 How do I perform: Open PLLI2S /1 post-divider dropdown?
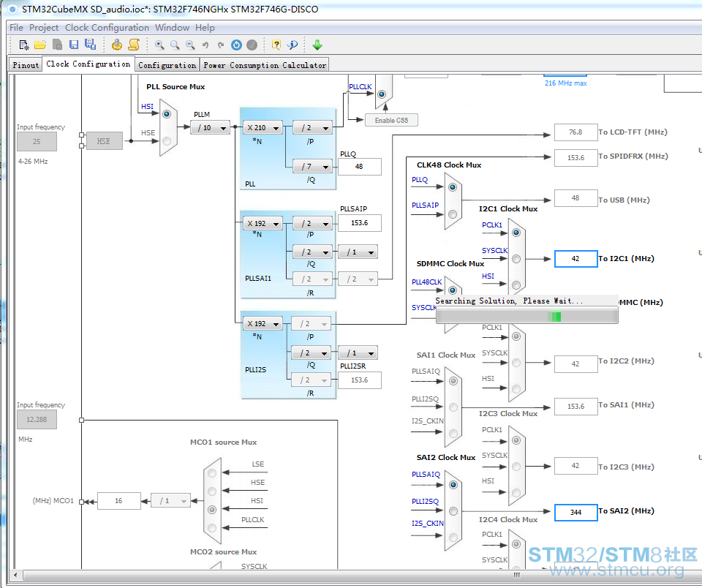358,353
